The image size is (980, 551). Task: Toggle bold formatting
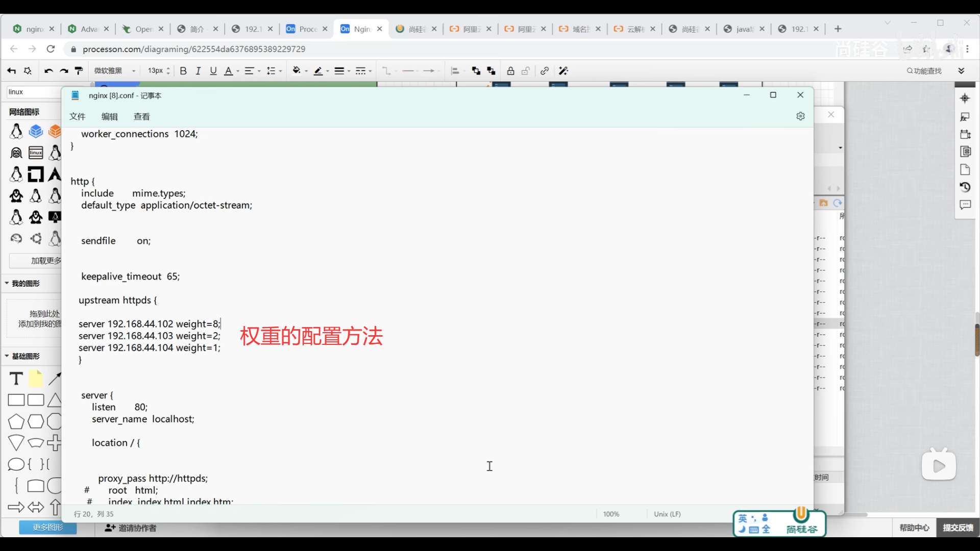point(183,71)
